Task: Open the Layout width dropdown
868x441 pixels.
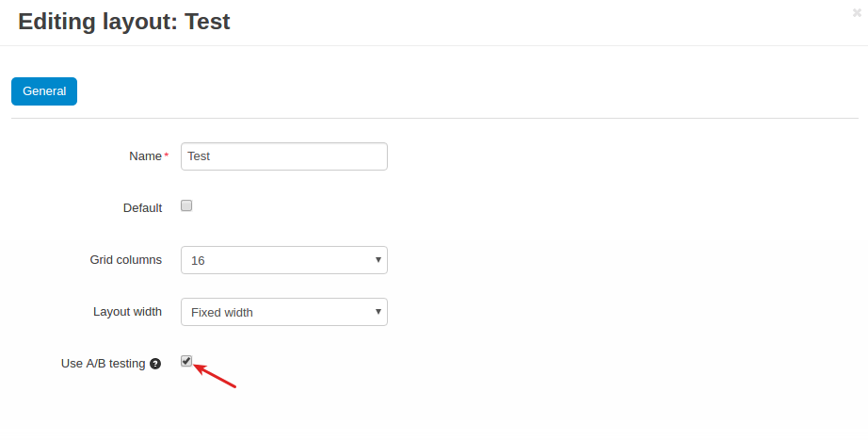Action: point(284,312)
